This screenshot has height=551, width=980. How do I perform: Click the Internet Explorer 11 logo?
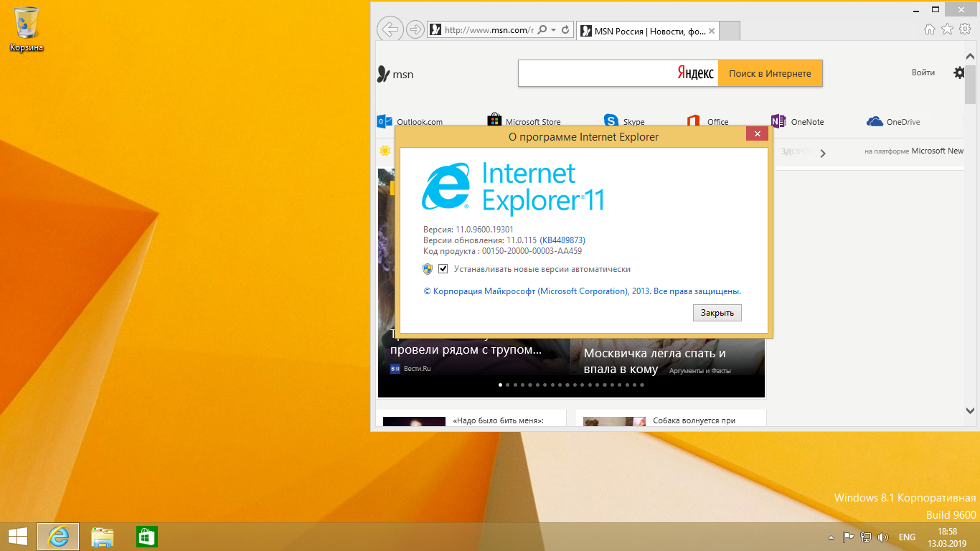coord(512,188)
